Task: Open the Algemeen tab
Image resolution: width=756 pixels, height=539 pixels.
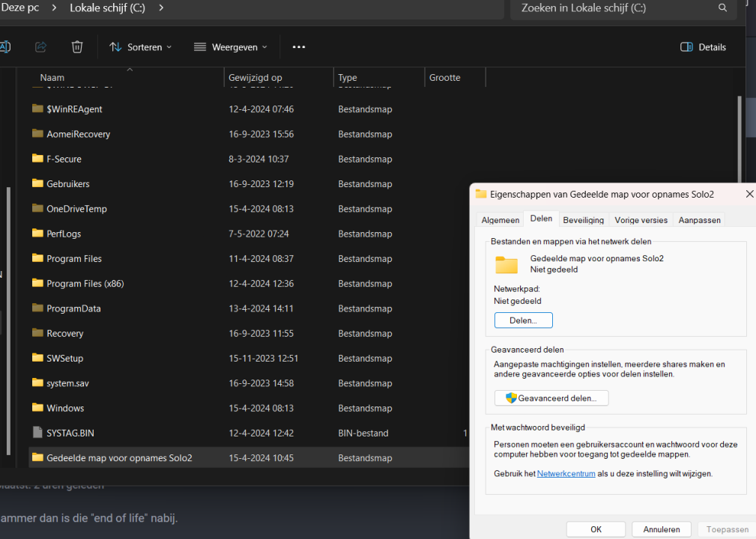Action: tap(500, 220)
